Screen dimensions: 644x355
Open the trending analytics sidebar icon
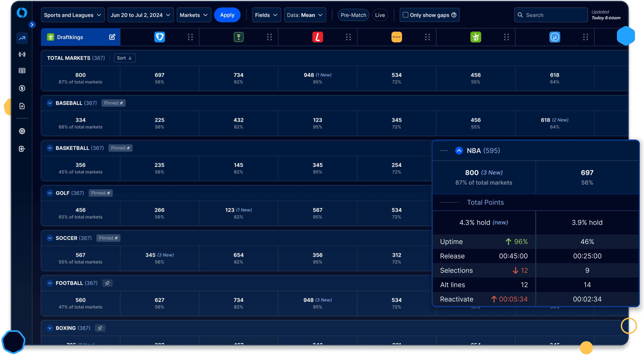(22, 38)
